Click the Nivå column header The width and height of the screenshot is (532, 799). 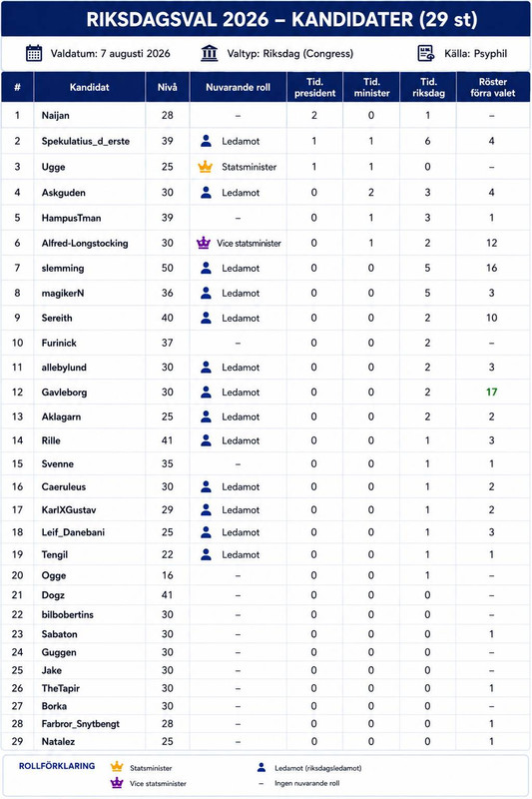(167, 87)
